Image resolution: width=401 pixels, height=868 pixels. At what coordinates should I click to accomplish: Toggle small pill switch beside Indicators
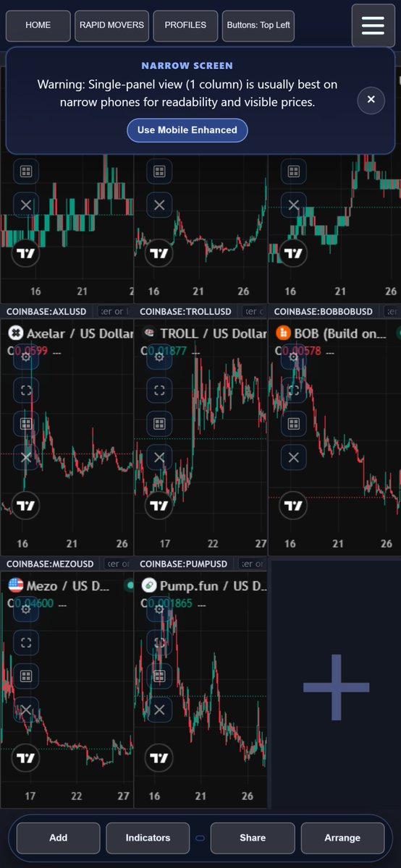[x=200, y=838]
